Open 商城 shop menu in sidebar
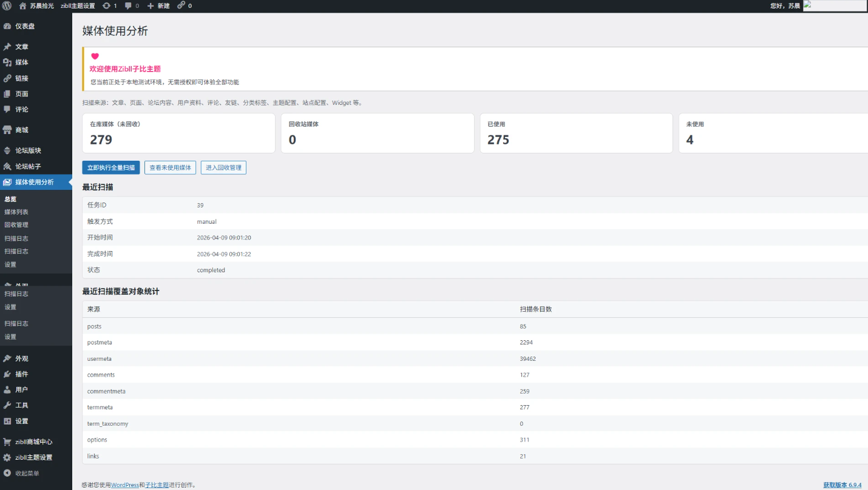The width and height of the screenshot is (868, 490). (21, 130)
